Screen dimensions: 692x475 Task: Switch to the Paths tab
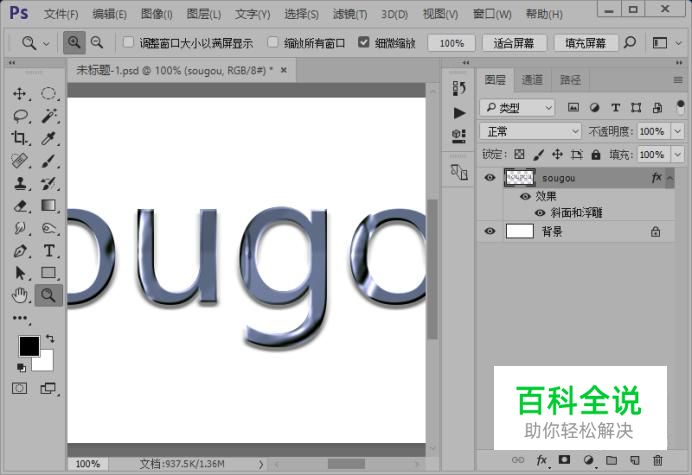pos(570,80)
